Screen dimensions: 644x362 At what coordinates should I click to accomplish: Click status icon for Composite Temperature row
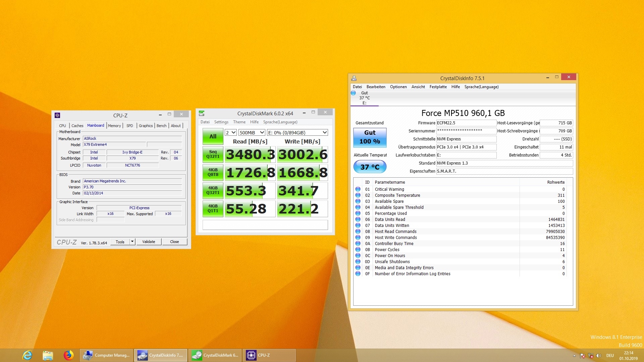coord(358,195)
